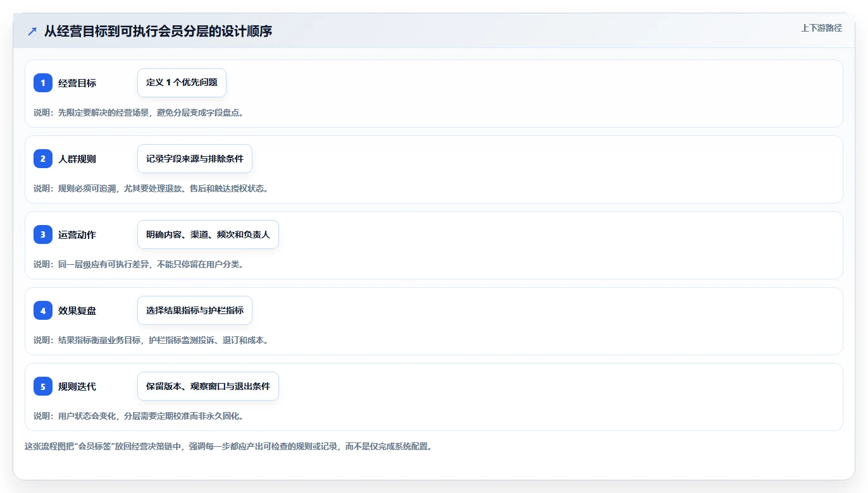Click the heading 从经营目标到可执行会员分层的设计顺序
The height and width of the screenshot is (493, 868).
click(158, 31)
